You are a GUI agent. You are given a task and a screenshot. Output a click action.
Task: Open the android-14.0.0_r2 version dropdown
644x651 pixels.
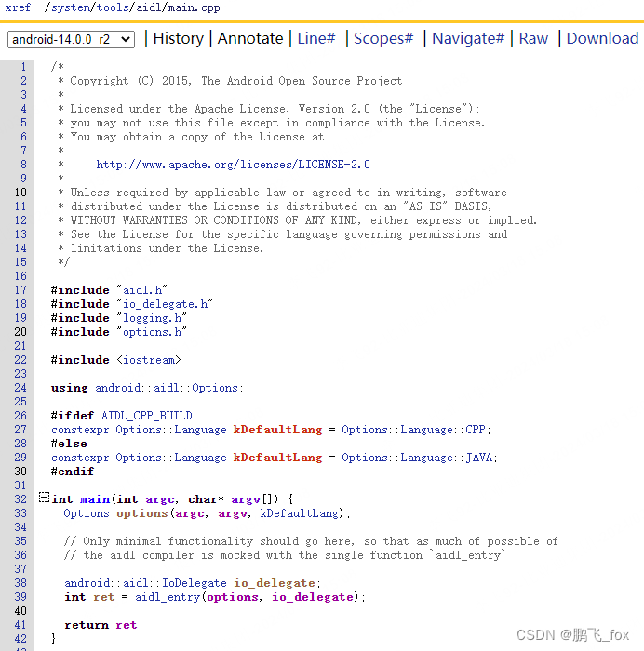point(71,39)
